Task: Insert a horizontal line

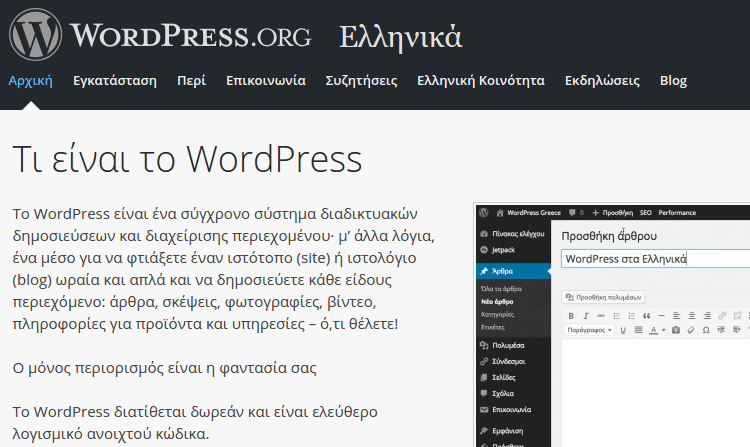Action: [662, 316]
